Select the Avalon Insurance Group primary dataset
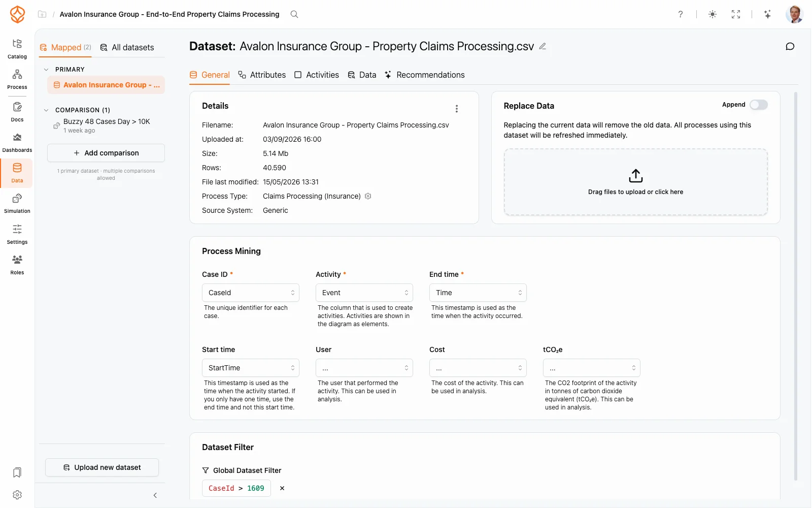The image size is (812, 508). tap(106, 85)
